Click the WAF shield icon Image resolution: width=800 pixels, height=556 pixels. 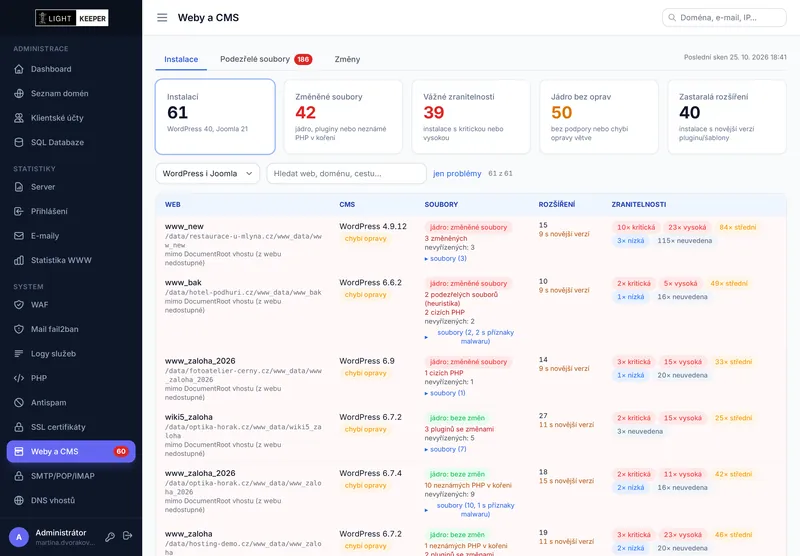pos(19,305)
